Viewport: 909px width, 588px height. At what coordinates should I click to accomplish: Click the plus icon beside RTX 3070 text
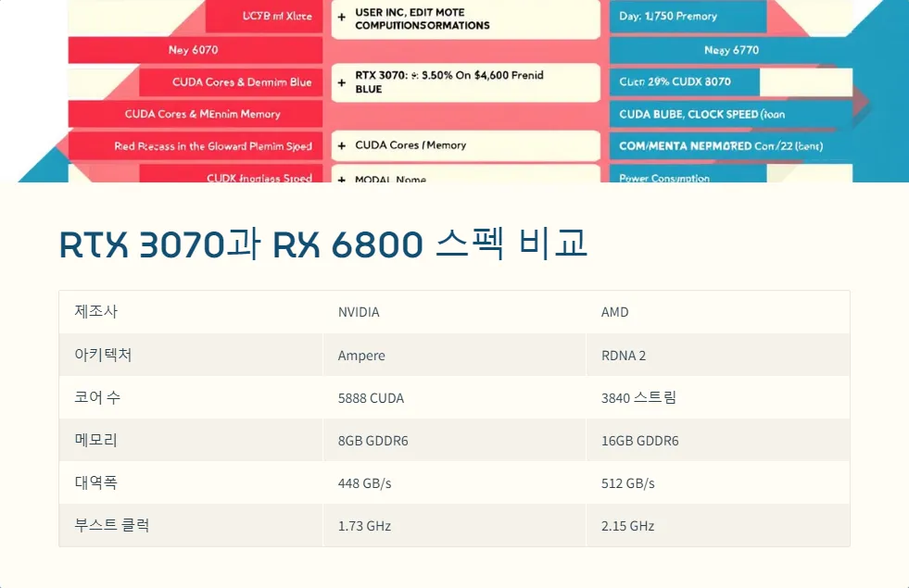pyautogui.click(x=342, y=82)
